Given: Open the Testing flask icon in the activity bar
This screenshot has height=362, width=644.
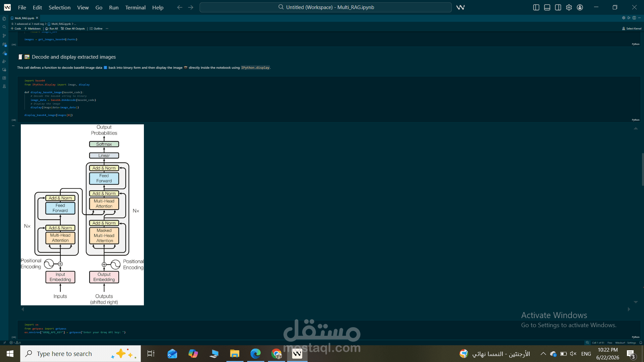Looking at the screenshot, I should 4,86.
